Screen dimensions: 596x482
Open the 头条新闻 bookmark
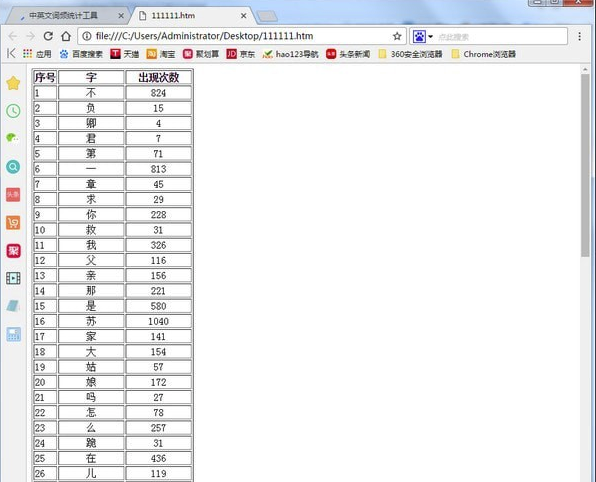click(x=348, y=54)
